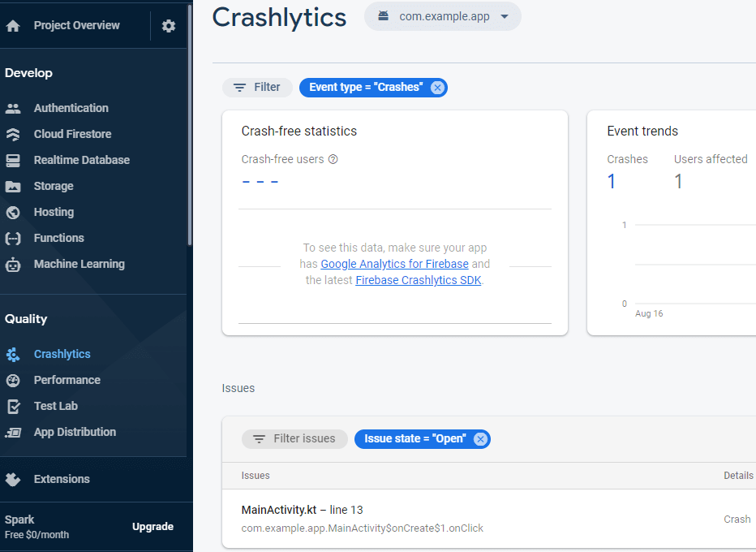The image size is (756, 552).
Task: Select App Distribution in the sidebar
Action: (x=74, y=432)
